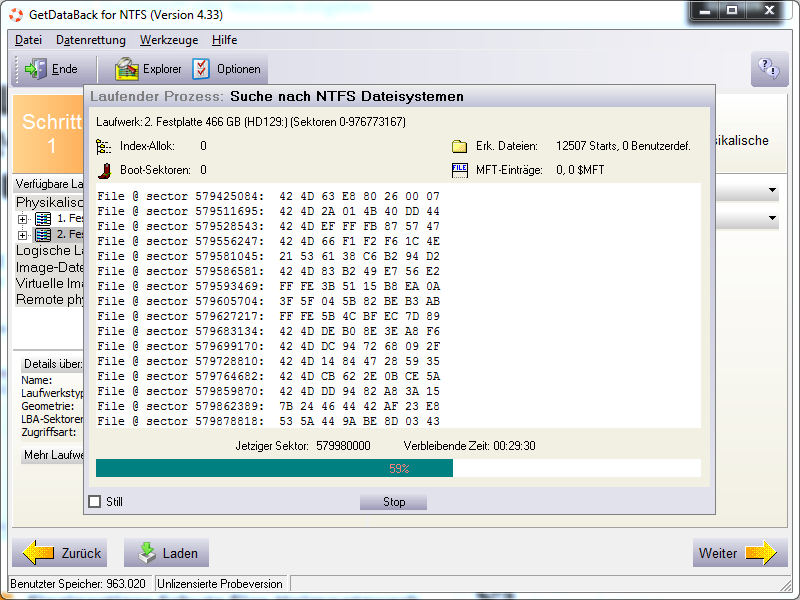Click the log line for sector 579593469
The width and height of the screenshot is (800, 600).
click(x=268, y=286)
